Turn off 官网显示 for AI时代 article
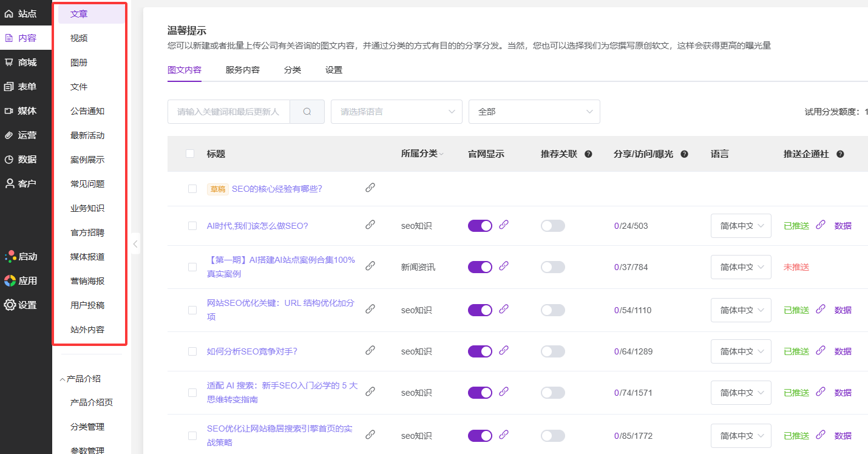This screenshot has width=868, height=454. point(480,226)
